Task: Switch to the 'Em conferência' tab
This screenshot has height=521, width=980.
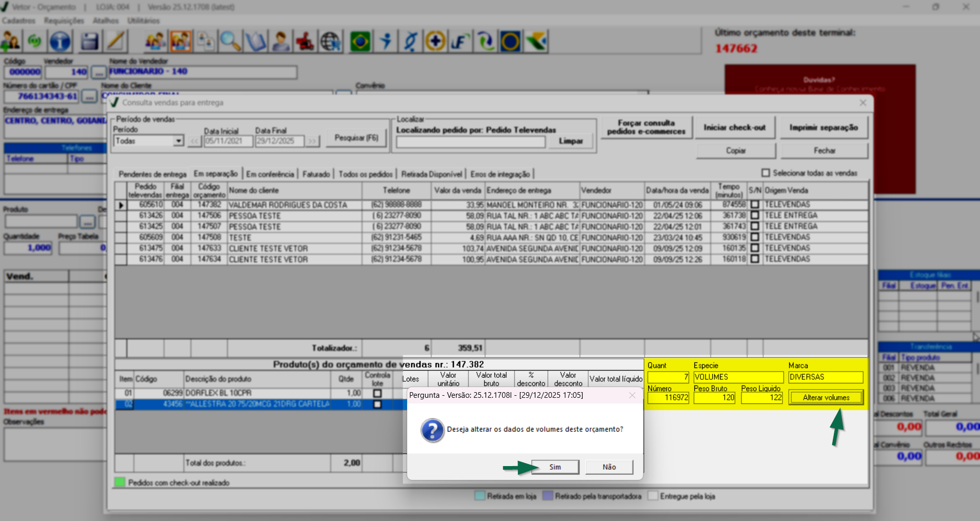Action: coord(270,174)
